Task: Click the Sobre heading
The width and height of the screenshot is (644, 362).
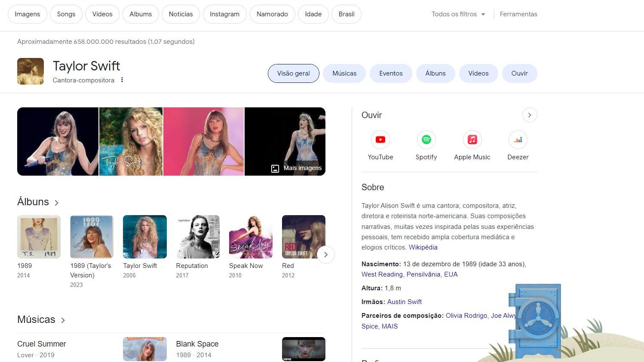Action: coord(373,187)
